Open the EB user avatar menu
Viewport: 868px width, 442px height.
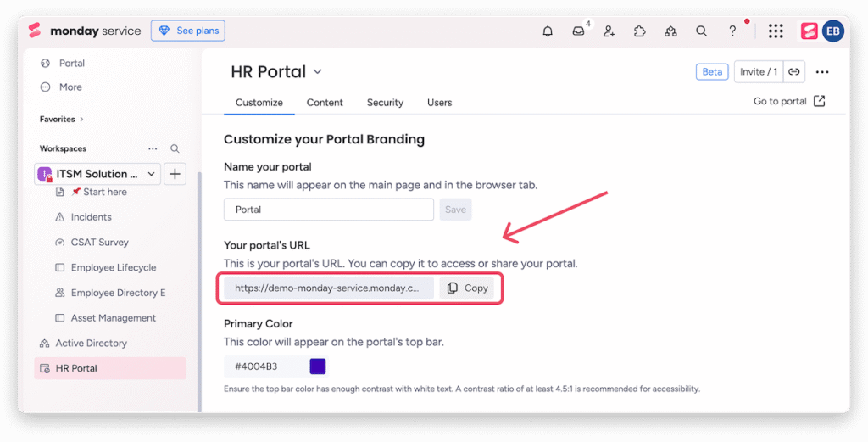[x=833, y=31]
